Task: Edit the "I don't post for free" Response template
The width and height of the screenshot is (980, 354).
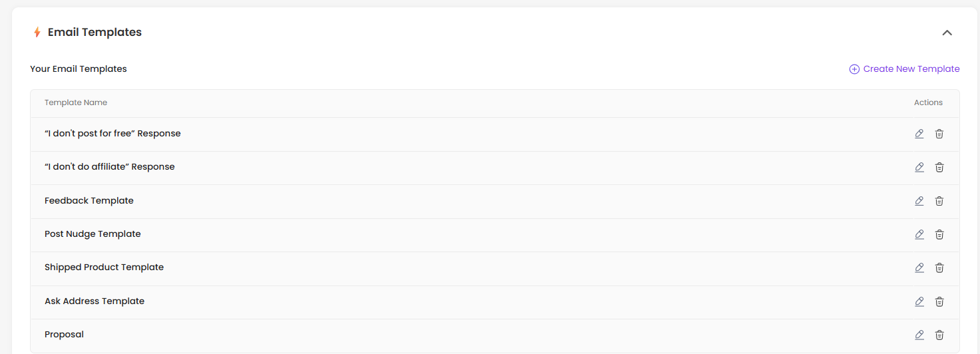Action: pos(919,134)
